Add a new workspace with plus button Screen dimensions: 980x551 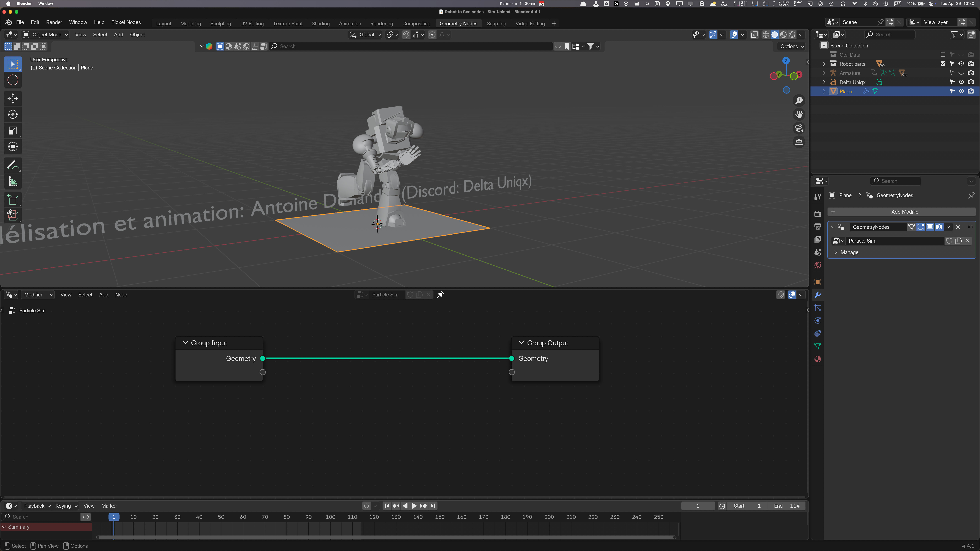click(554, 24)
